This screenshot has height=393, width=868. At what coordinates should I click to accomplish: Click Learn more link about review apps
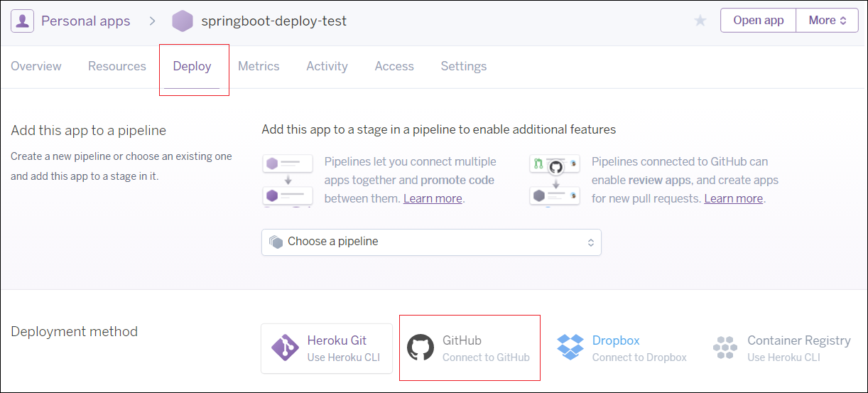tap(734, 198)
